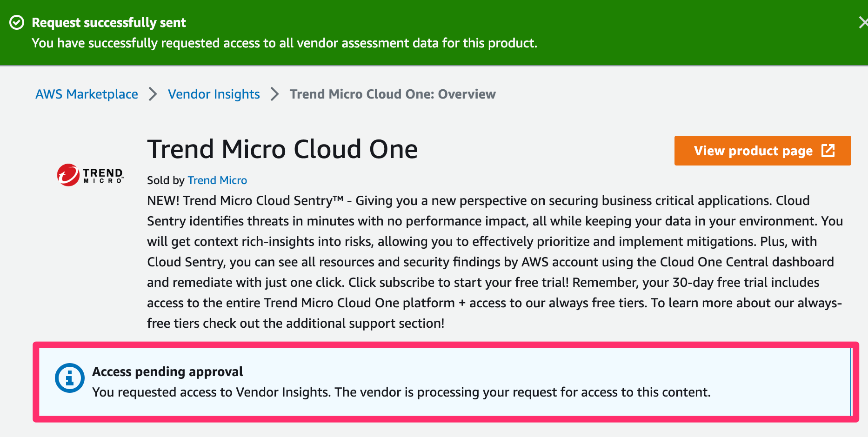Open the Vendor Insights breadcrumb link

[214, 94]
